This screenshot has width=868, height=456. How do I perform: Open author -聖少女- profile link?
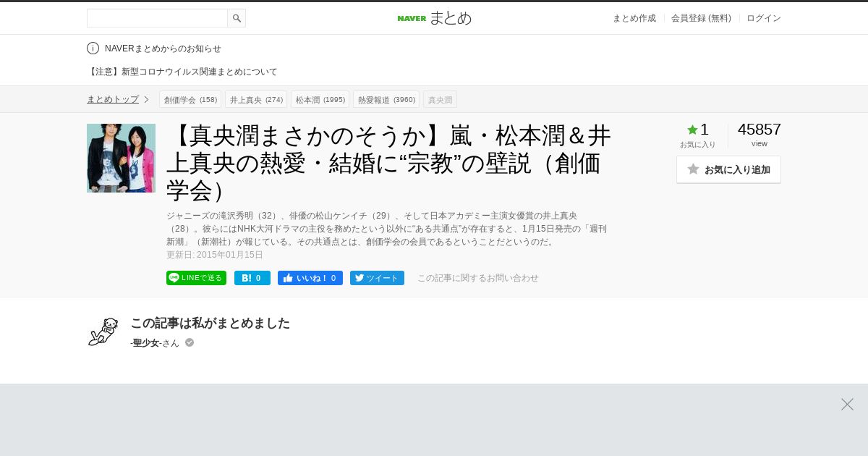coord(146,343)
